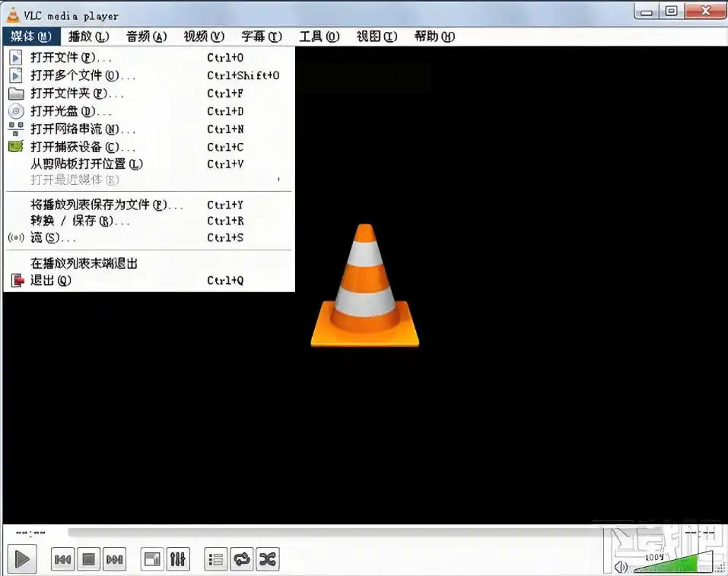728x576 pixels.
Task: Click the disc icon for 打开光盘
Action: tap(16, 112)
